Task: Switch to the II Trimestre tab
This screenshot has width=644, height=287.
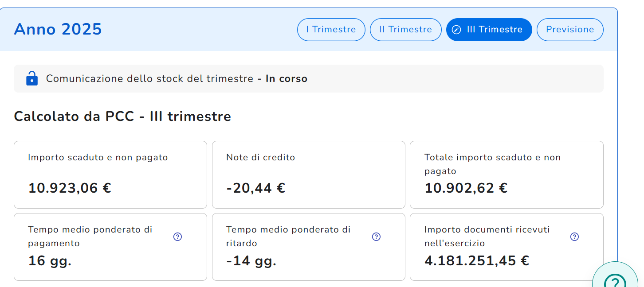Action: pyautogui.click(x=405, y=30)
